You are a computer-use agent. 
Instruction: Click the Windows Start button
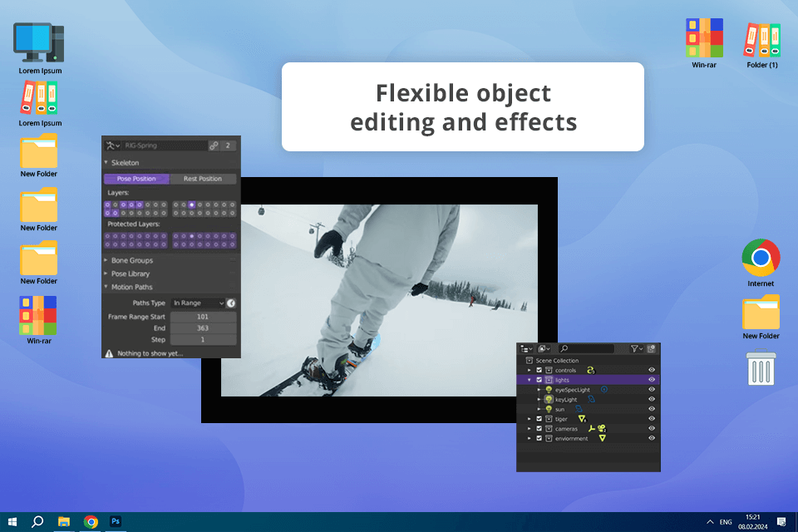tap(12, 521)
